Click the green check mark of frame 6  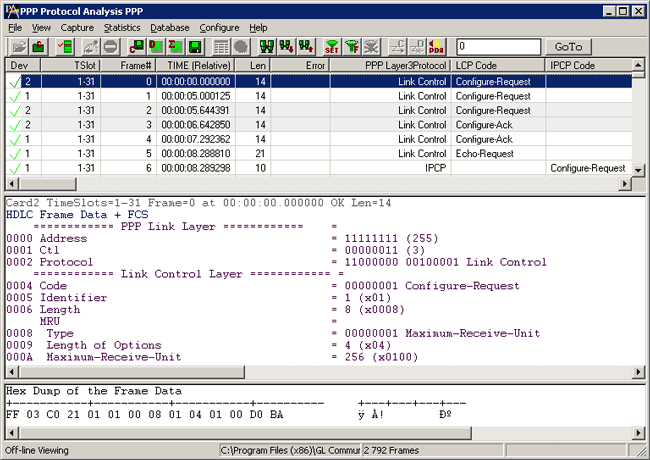click(x=15, y=168)
